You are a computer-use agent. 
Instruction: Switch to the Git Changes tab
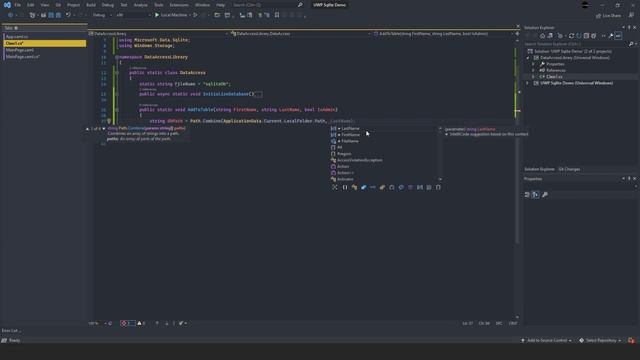point(569,169)
